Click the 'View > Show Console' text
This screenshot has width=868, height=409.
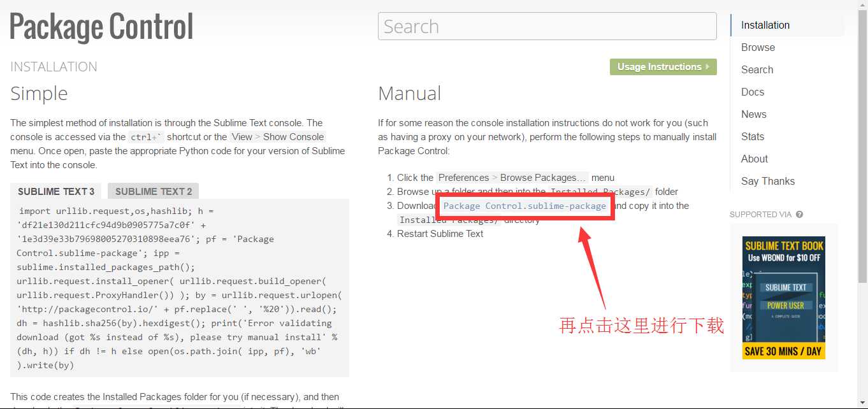(278, 137)
